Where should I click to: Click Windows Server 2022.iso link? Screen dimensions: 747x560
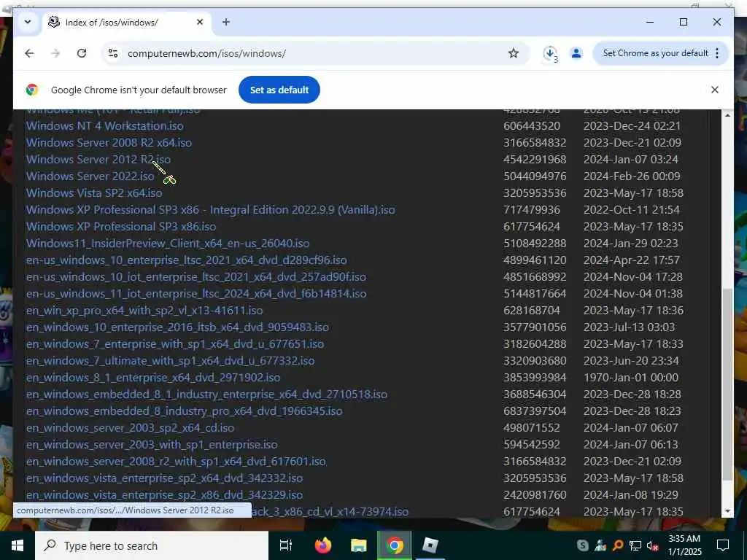90,176
